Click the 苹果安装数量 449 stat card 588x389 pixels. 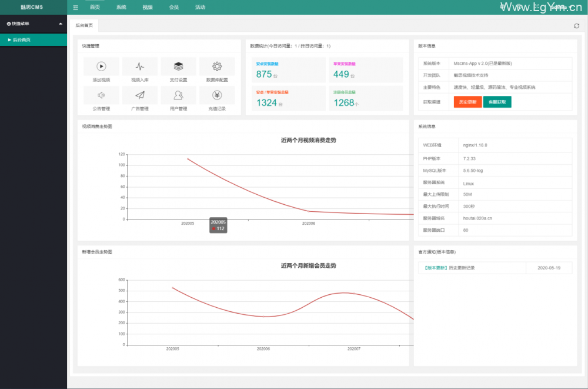[366, 70]
